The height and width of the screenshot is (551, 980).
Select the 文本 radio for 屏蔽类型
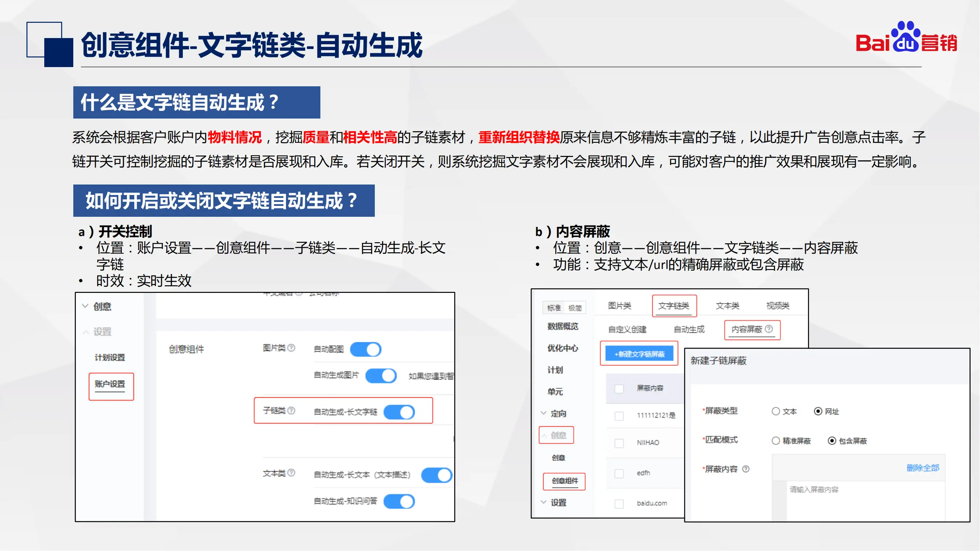776,411
